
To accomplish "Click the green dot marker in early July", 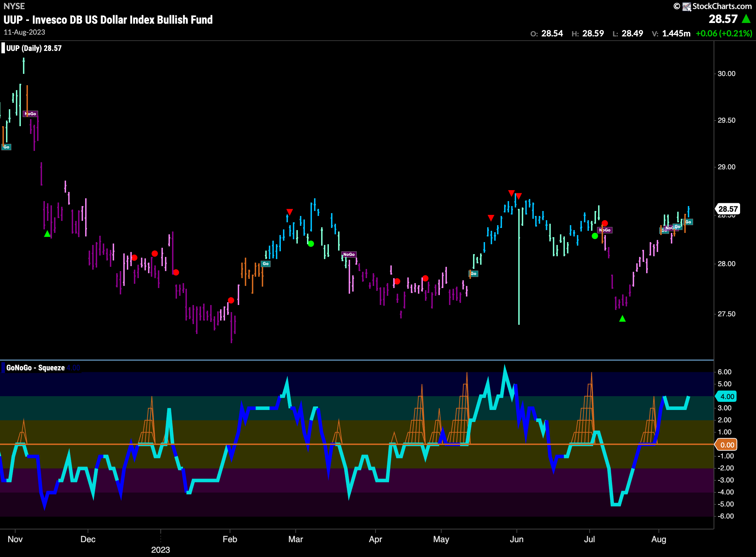I will coord(595,236).
